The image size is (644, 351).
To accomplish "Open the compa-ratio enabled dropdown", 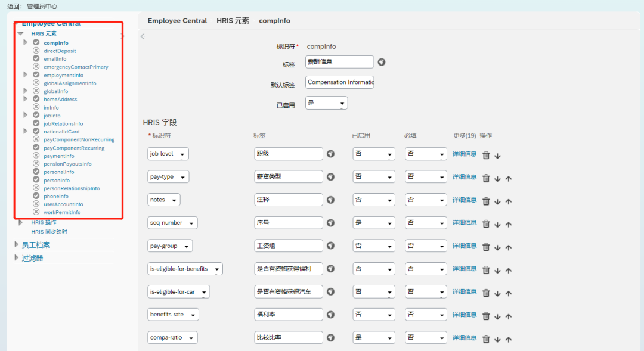I will (x=374, y=337).
